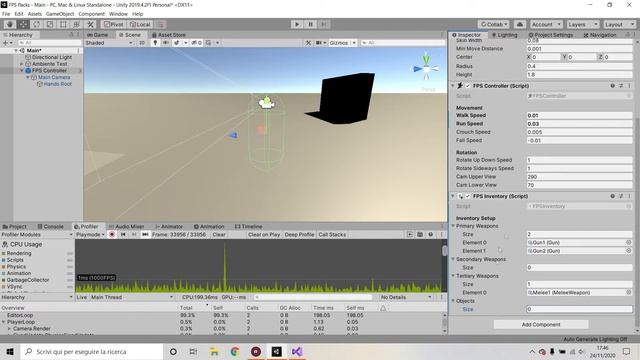Screen dimensions: 640x360
Task: Open Profiler Modules dropdown
Action: 37,235
